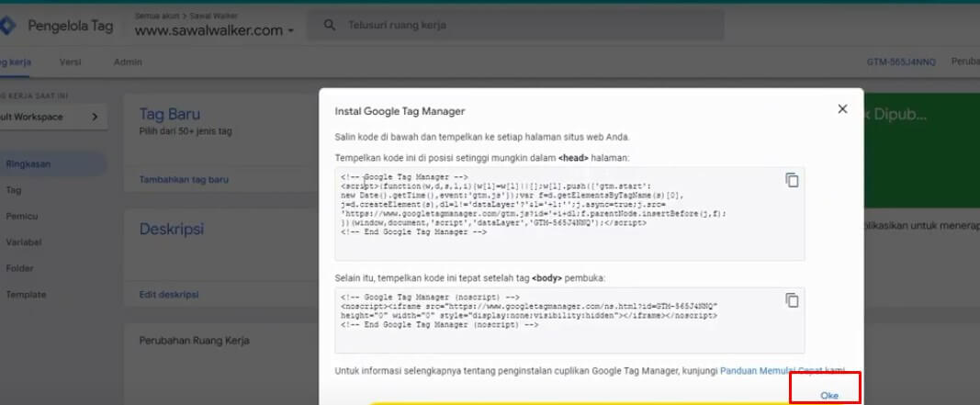Image resolution: width=980 pixels, height=405 pixels.
Task: Open the www.sawalwalker.com container dropdown
Action: coord(214,30)
